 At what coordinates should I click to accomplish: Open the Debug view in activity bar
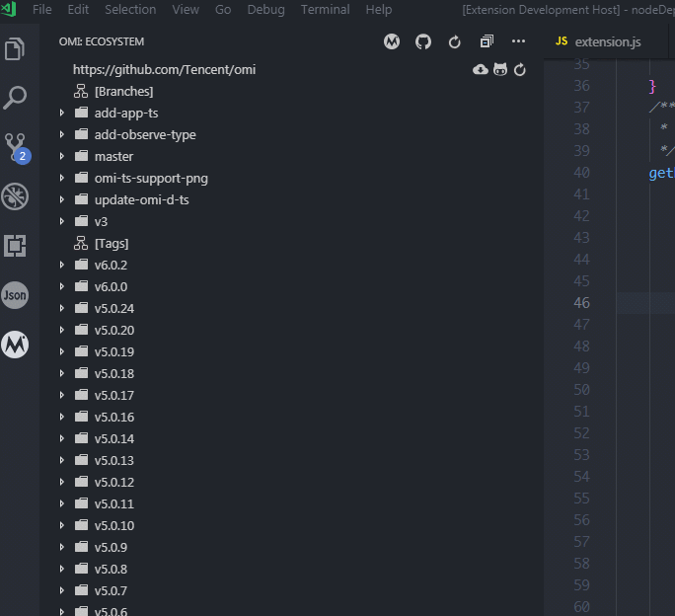point(15,196)
